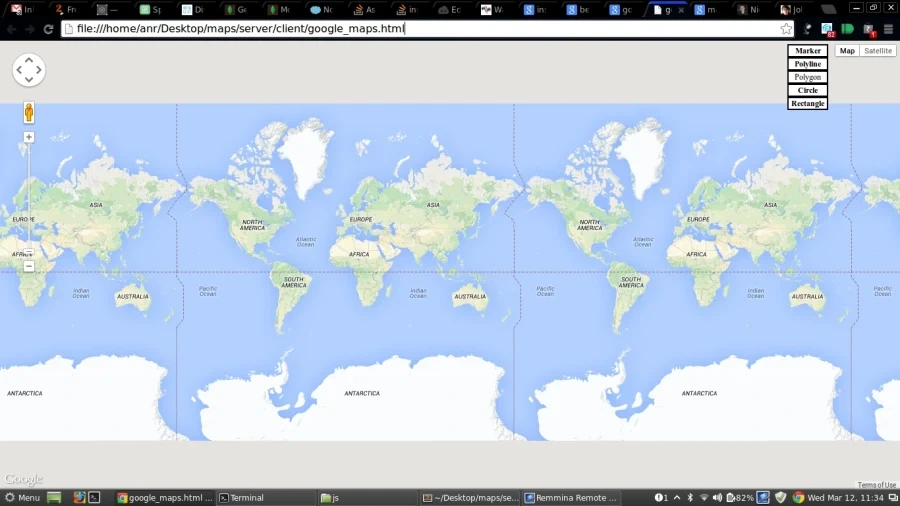
Task: Open volume control in tray
Action: (717, 497)
